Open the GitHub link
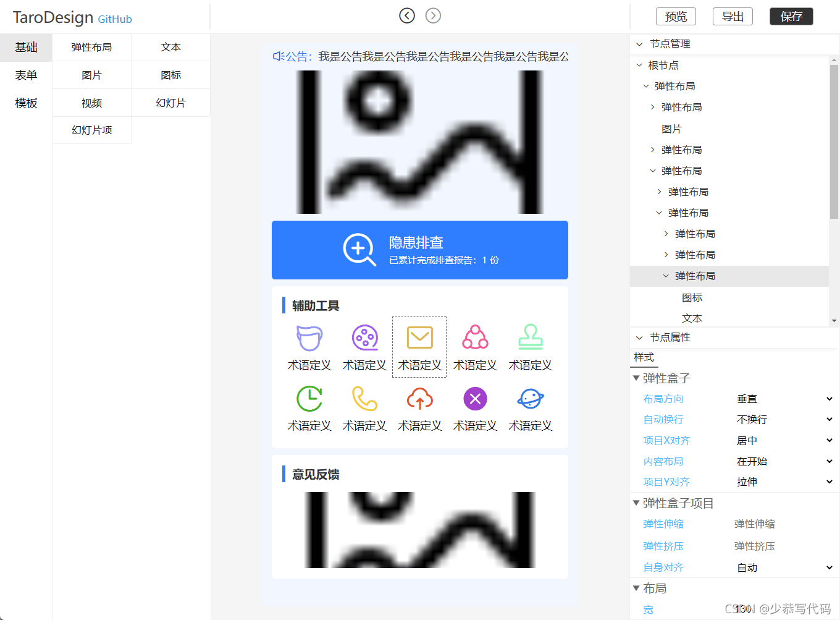The width and height of the screenshot is (840, 620). coord(115,19)
